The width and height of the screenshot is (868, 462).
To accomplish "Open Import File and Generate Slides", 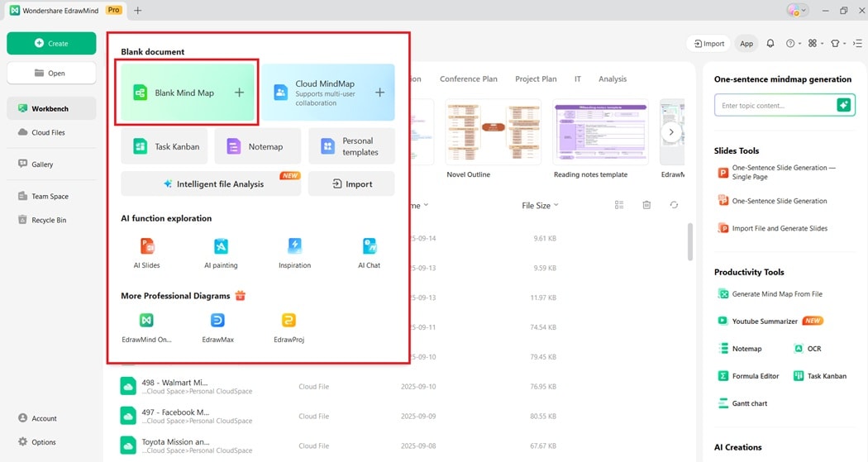I will [773, 228].
